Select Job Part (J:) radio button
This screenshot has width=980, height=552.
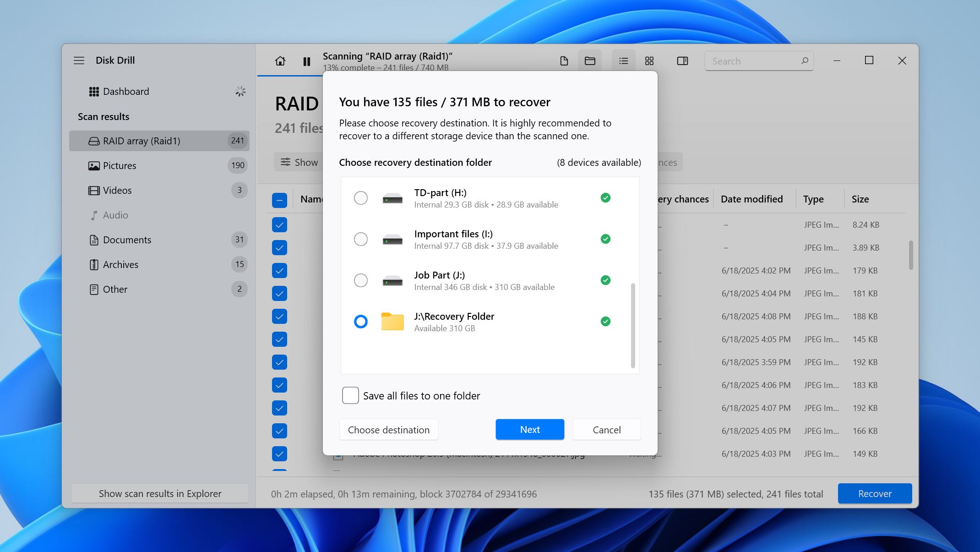point(361,280)
